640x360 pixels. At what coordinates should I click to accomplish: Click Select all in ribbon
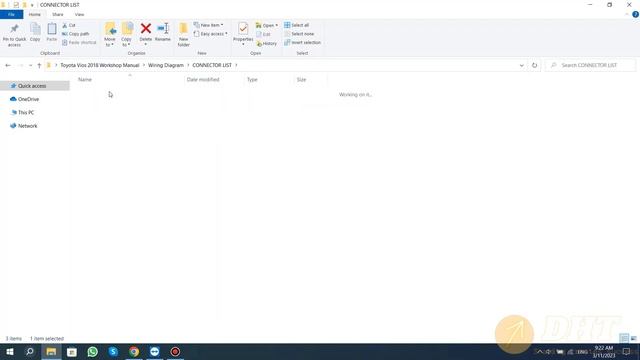pos(297,25)
